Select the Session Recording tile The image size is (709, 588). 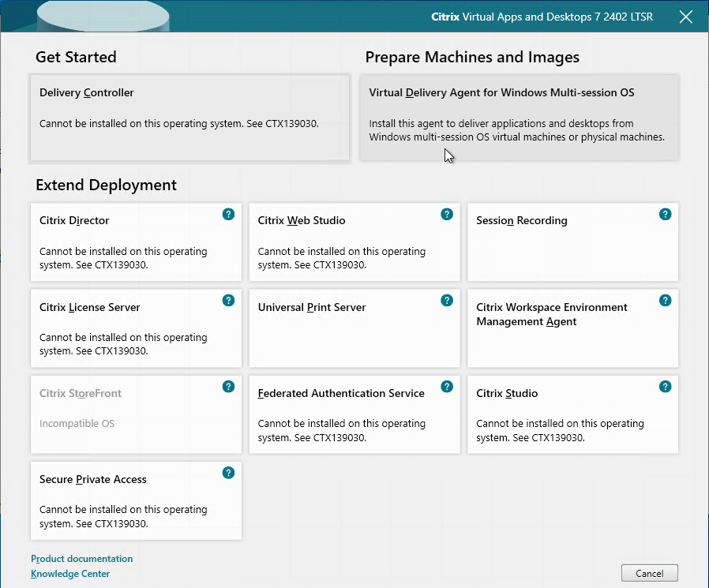573,242
